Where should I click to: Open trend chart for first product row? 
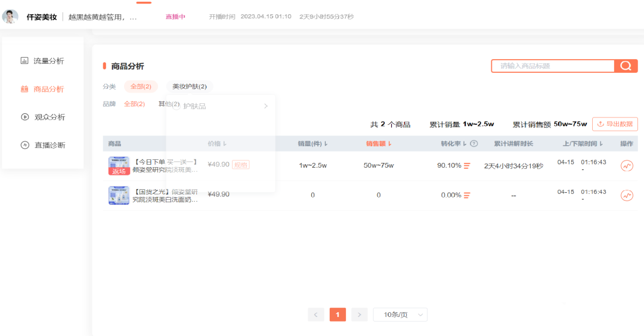[627, 166]
